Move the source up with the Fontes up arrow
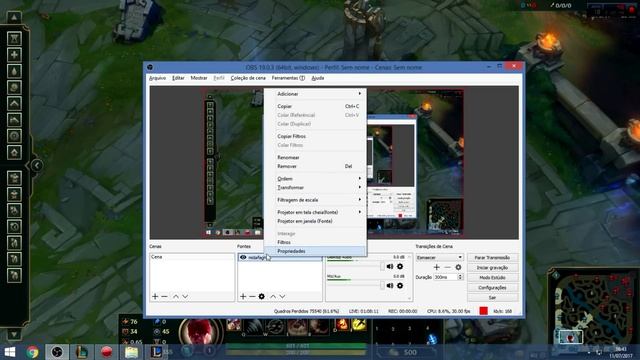The width and height of the screenshot is (640, 360). [x=273, y=296]
